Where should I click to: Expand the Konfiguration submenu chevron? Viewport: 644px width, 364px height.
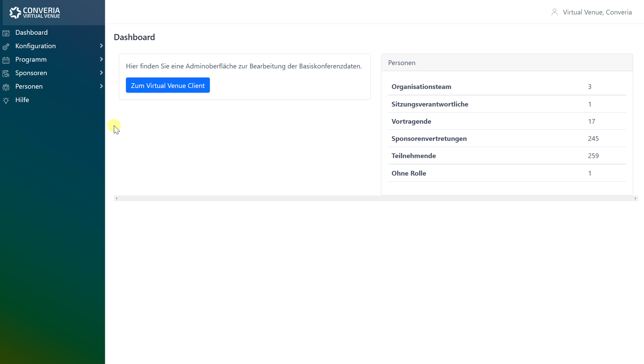coord(101,46)
